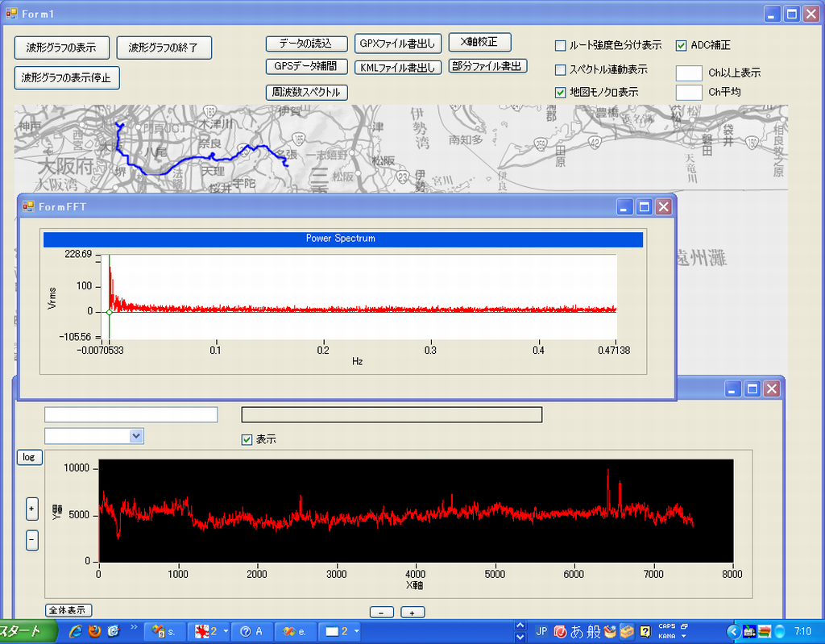Click the taskbar scroll-down arrow

pyautogui.click(x=520, y=637)
